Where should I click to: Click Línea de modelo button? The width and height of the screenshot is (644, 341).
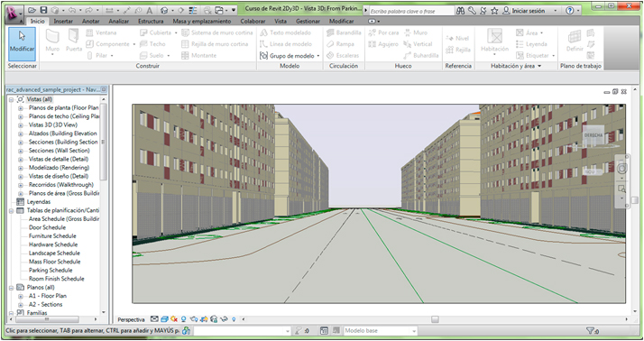(286, 44)
